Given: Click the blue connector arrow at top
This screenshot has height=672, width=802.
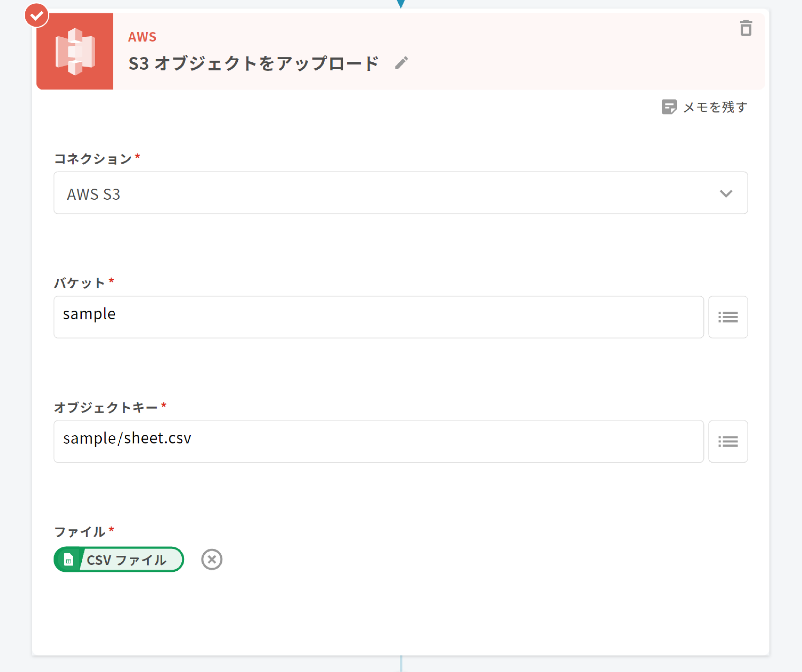Looking at the screenshot, I should tap(401, 4).
